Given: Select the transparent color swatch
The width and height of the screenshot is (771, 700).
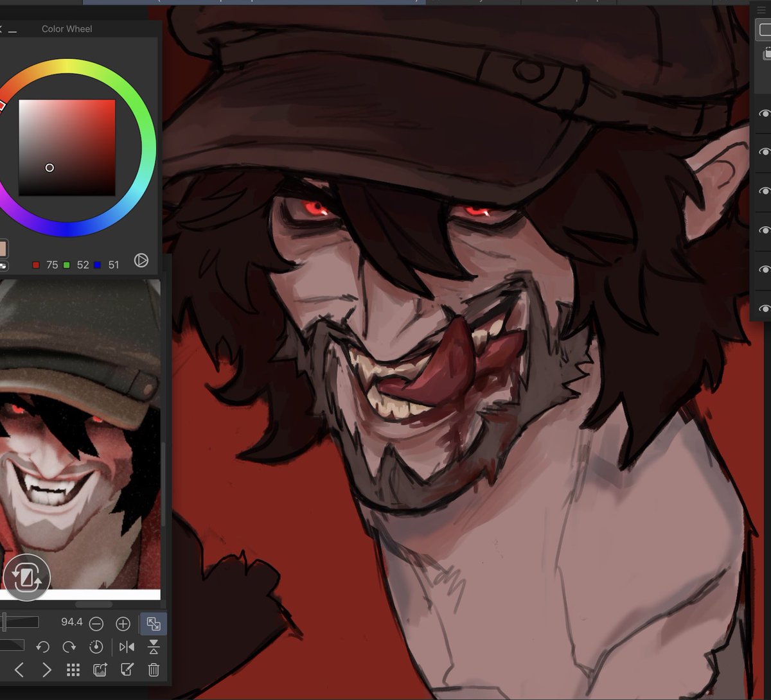Looking at the screenshot, I should (3, 265).
